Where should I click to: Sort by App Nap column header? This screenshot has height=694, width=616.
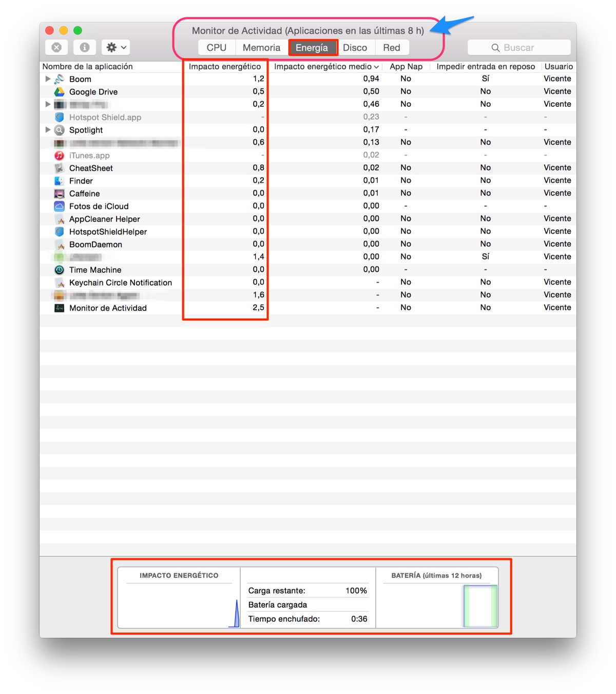coord(406,66)
